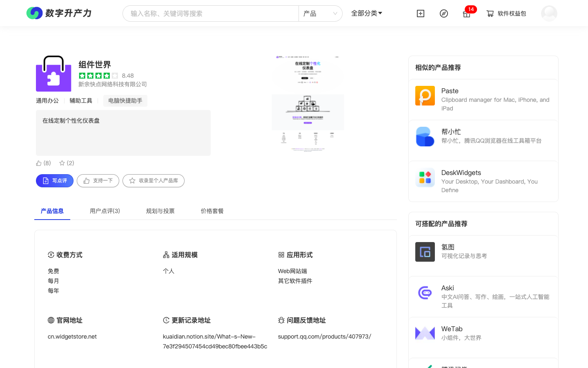The height and width of the screenshot is (368, 588).
Task: Open support.qq.com feedback link
Action: 325,337
